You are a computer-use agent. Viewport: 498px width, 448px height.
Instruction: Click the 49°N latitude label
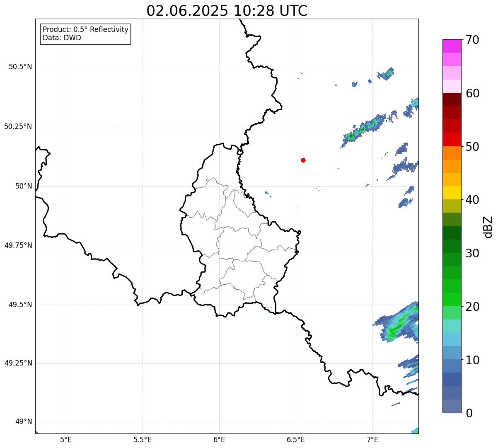(x=24, y=421)
